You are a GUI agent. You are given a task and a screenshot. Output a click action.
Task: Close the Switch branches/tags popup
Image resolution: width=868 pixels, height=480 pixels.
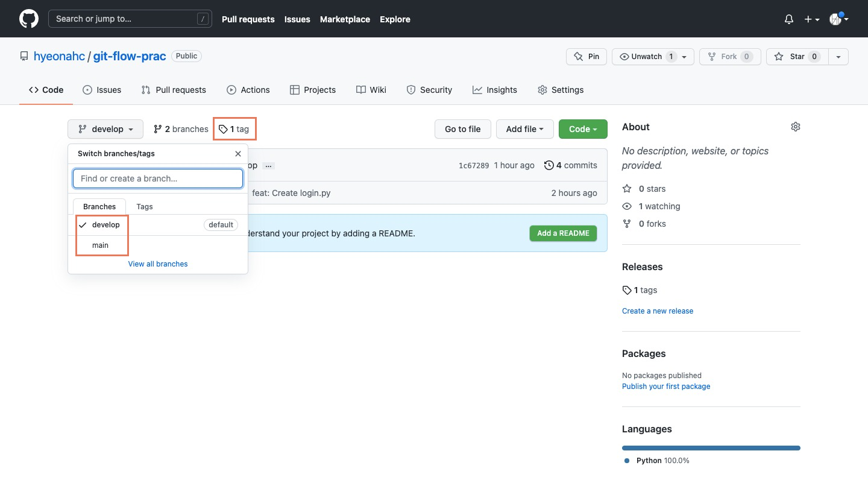pyautogui.click(x=238, y=154)
